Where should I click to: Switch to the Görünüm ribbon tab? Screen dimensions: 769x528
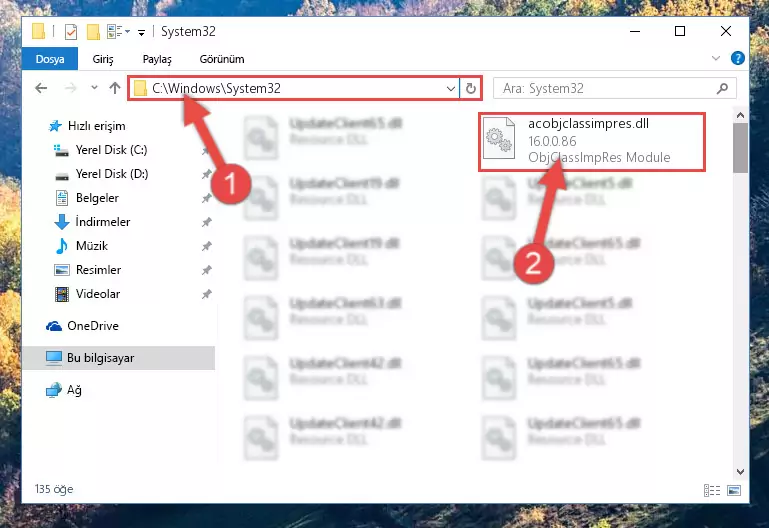click(x=222, y=59)
